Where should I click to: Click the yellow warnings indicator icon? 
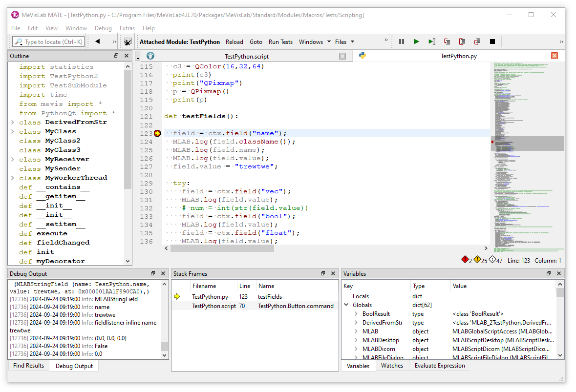[x=477, y=260]
